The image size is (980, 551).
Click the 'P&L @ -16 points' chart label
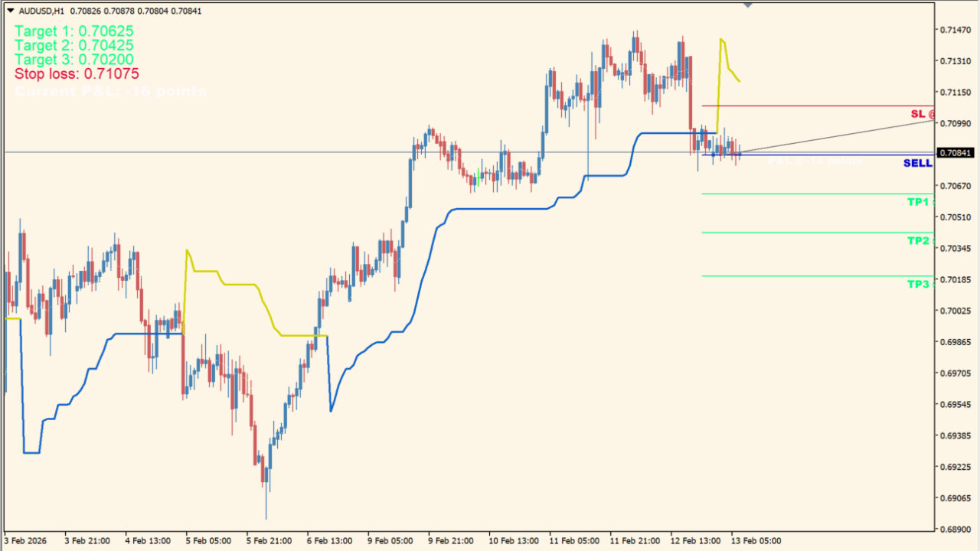[815, 161]
